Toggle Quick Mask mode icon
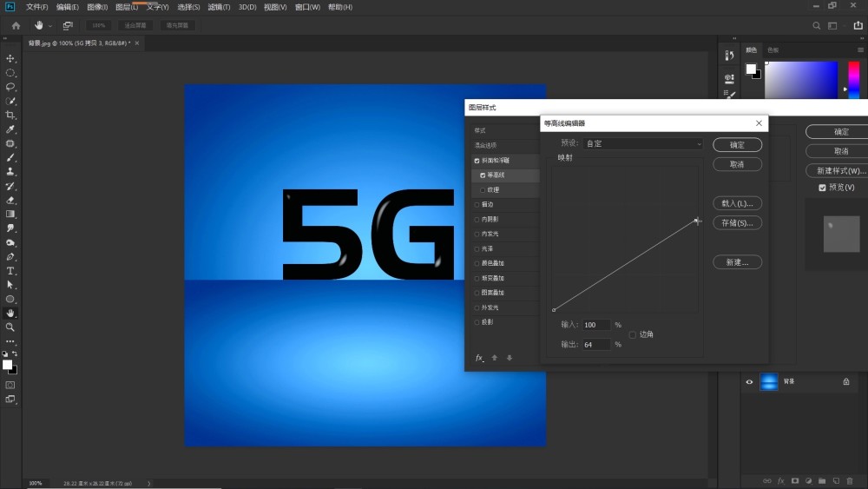This screenshot has height=489, width=868. [x=10, y=385]
